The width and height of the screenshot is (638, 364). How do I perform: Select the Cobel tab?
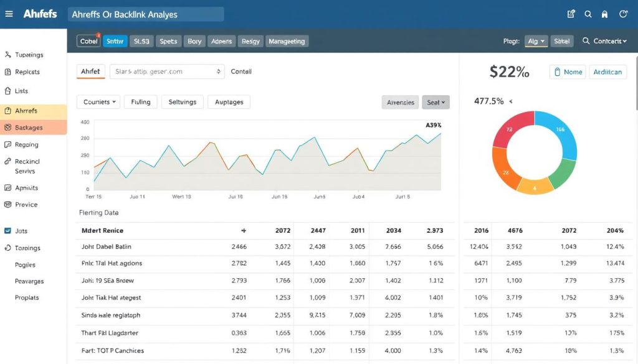click(88, 41)
